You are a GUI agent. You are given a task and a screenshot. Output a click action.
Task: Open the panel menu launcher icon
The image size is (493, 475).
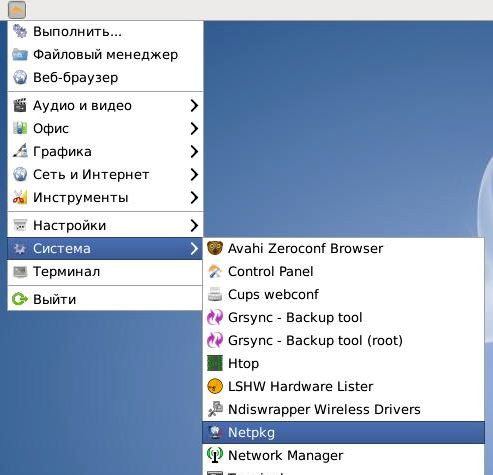17,10
